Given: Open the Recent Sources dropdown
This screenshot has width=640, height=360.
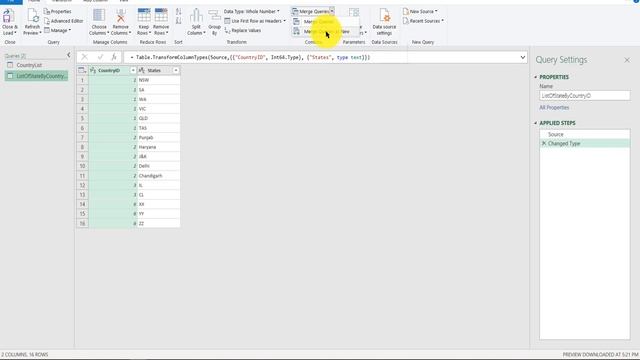Looking at the screenshot, I should point(423,21).
